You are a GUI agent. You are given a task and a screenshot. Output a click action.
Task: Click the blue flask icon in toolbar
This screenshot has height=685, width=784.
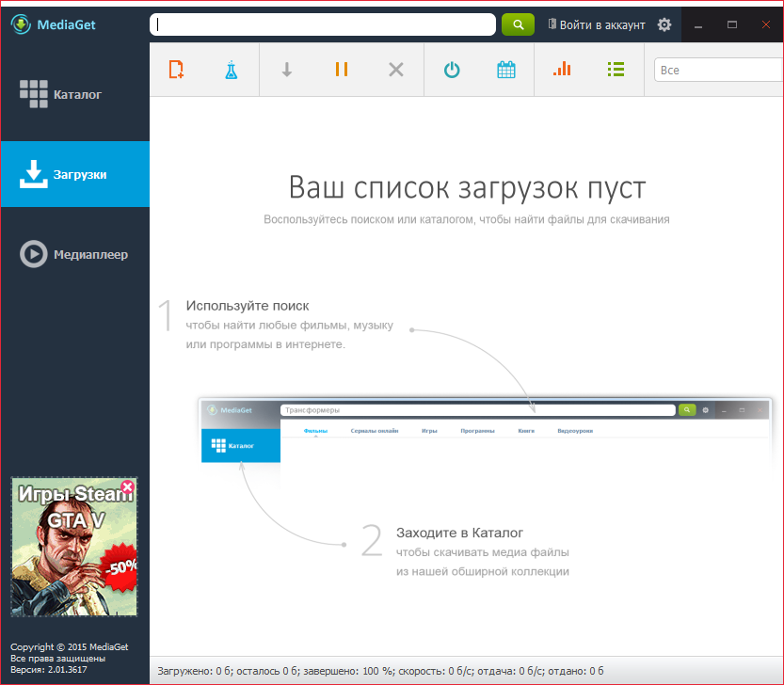(232, 70)
